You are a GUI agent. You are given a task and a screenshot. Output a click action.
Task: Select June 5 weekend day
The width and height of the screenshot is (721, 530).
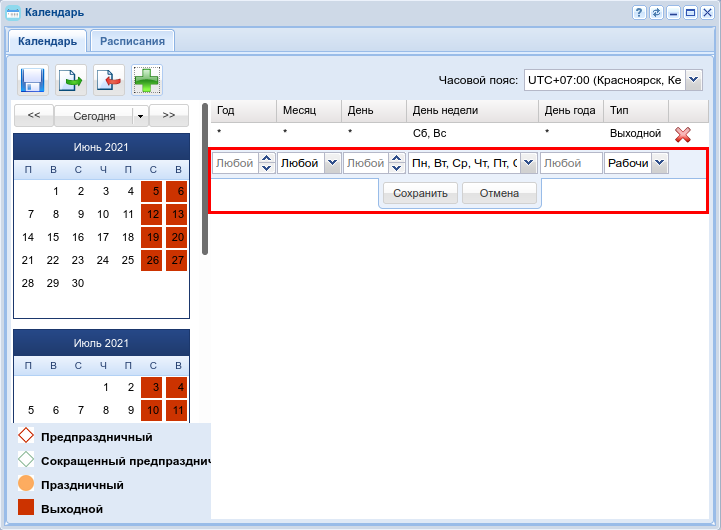tap(152, 191)
